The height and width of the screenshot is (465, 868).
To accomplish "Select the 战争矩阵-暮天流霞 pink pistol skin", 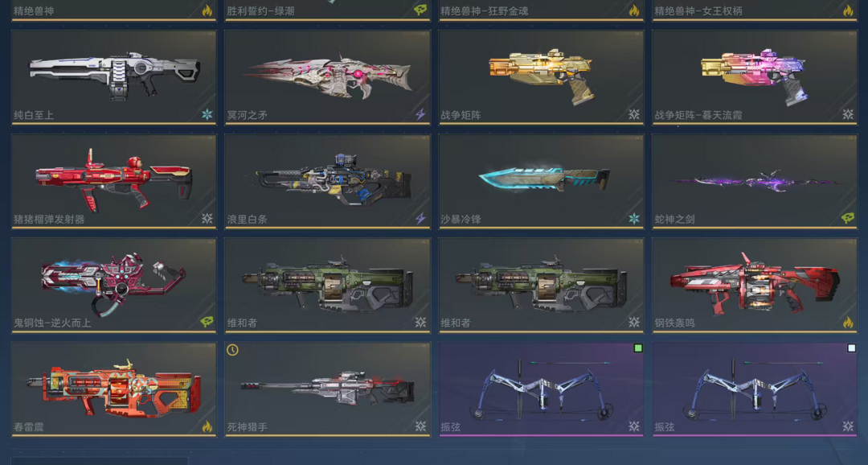I will click(x=755, y=77).
